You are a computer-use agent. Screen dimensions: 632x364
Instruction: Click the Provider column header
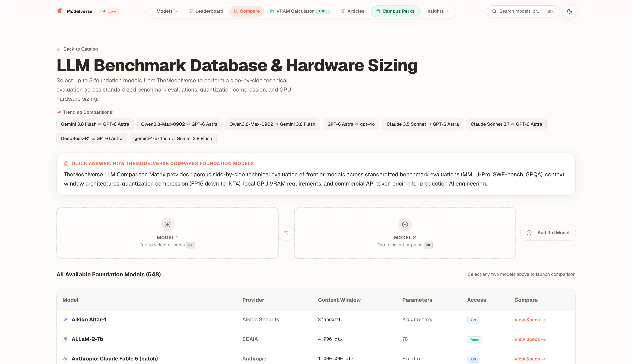[x=253, y=300]
